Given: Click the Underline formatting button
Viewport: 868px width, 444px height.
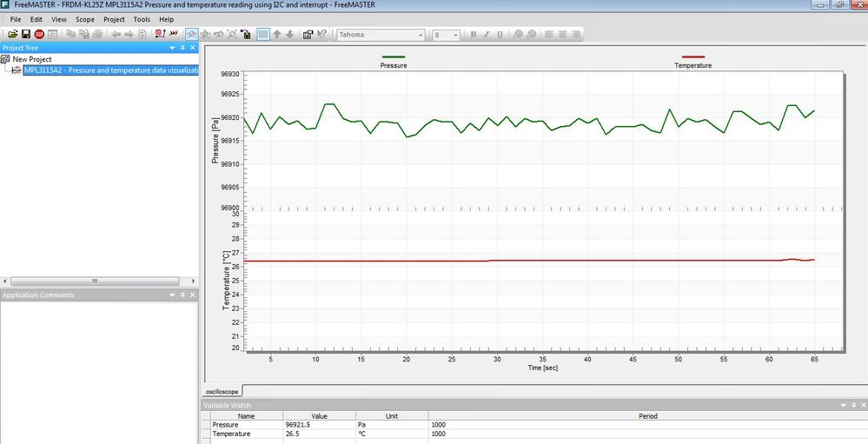Looking at the screenshot, I should click(x=500, y=35).
